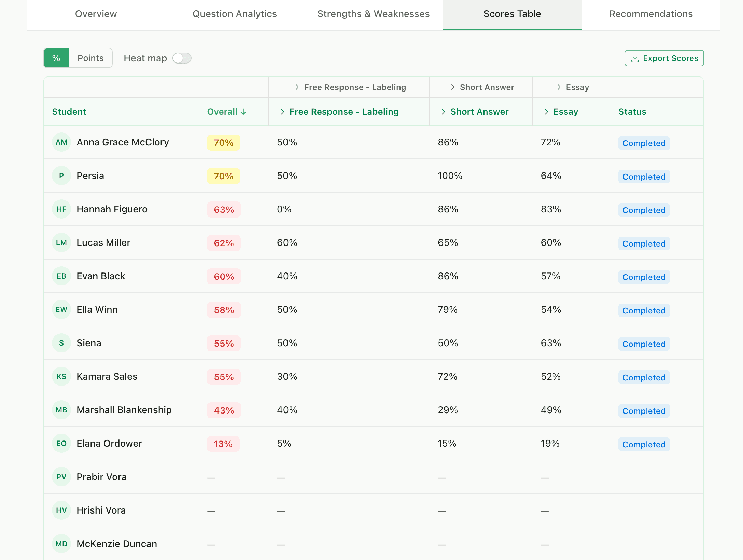This screenshot has height=560, width=743.
Task: Click Persia's circular avatar icon
Action: point(61,176)
